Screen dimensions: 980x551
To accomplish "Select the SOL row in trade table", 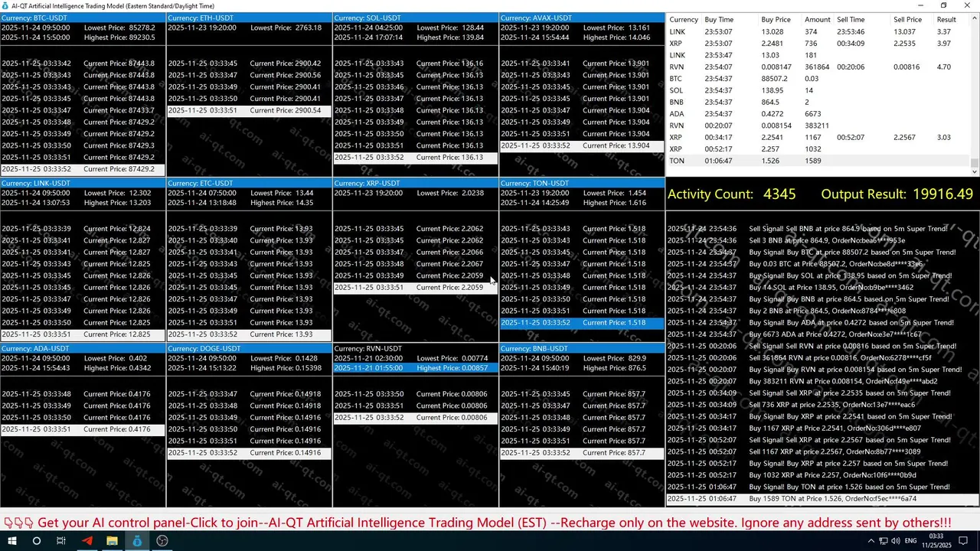I will [818, 90].
